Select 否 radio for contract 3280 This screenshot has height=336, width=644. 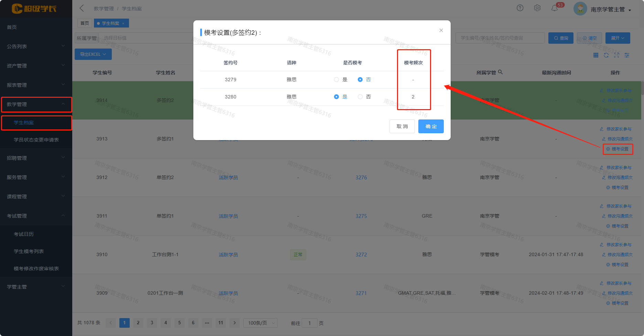pos(360,97)
